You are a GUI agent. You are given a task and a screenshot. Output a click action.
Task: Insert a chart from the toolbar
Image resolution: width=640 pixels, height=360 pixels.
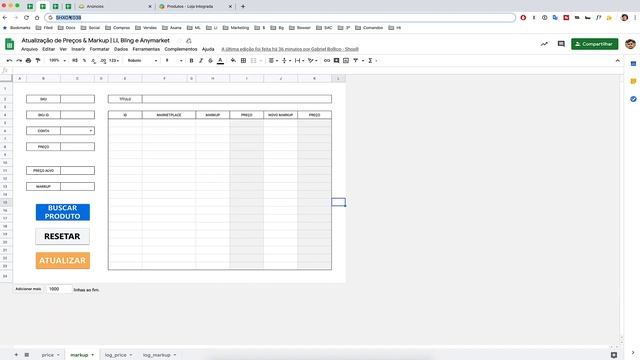[x=346, y=60]
